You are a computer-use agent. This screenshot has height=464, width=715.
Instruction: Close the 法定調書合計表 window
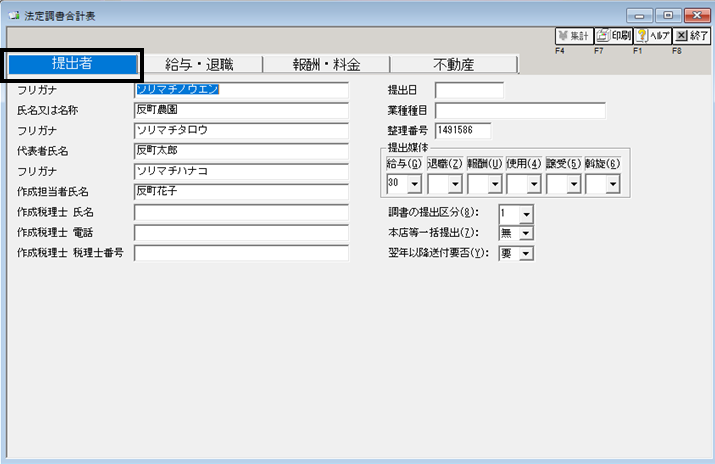tap(697, 15)
